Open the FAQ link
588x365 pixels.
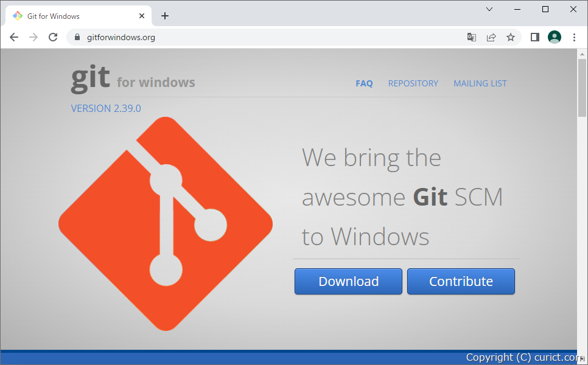click(364, 83)
